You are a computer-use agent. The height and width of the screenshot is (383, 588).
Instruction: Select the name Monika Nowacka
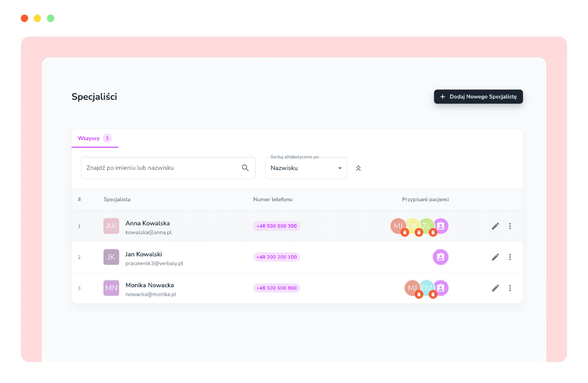tap(150, 285)
